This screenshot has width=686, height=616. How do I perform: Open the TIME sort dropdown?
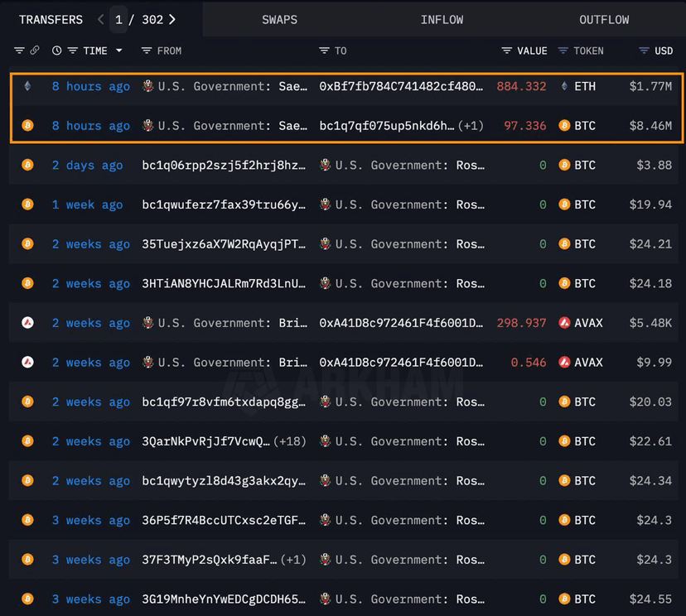pos(118,51)
